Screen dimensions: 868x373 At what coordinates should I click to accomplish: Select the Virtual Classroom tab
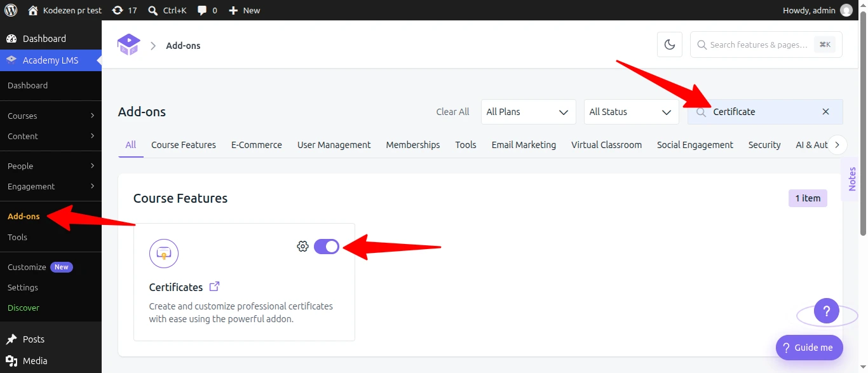(606, 145)
